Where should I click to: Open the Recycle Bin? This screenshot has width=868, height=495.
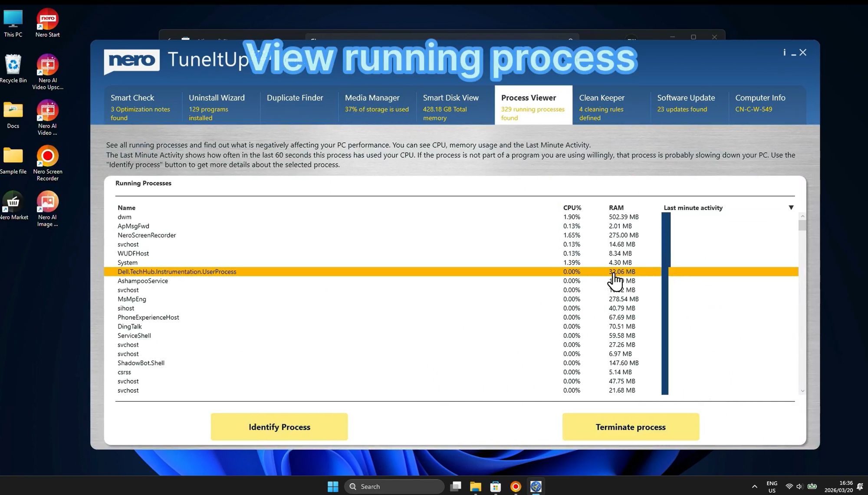14,66
